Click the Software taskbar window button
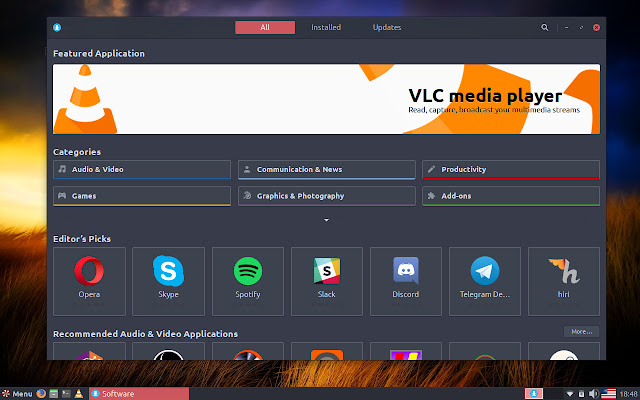 (x=139, y=393)
